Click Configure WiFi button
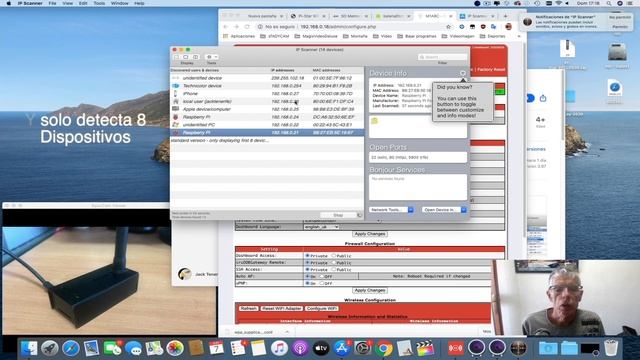This screenshot has height=360, width=640. [322, 309]
